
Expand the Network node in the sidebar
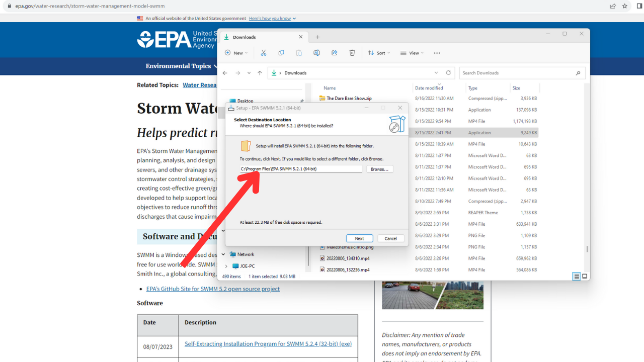tap(223, 254)
